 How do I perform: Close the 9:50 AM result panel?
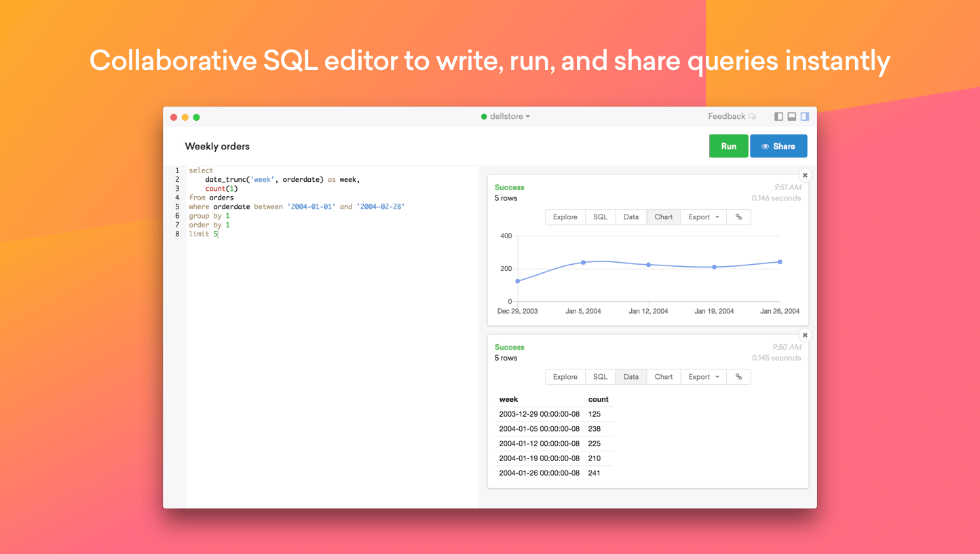click(x=805, y=335)
